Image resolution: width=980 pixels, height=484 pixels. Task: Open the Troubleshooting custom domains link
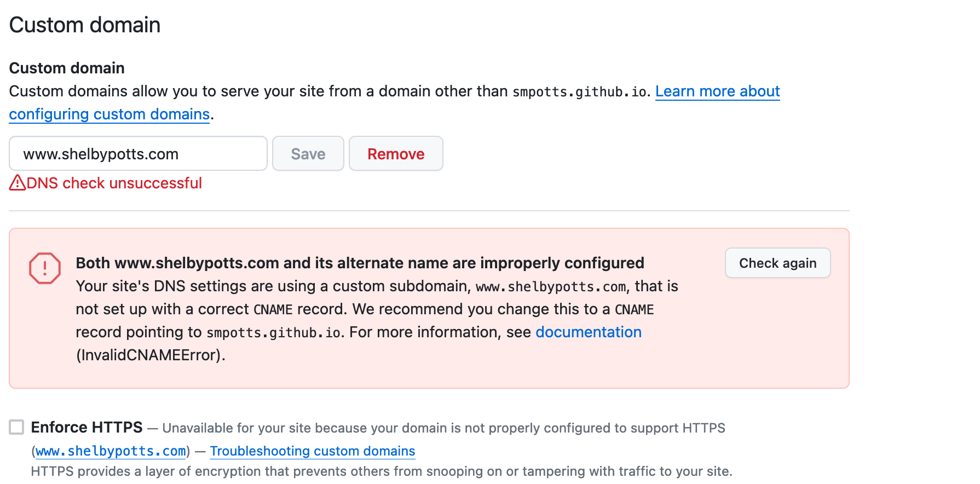click(313, 451)
